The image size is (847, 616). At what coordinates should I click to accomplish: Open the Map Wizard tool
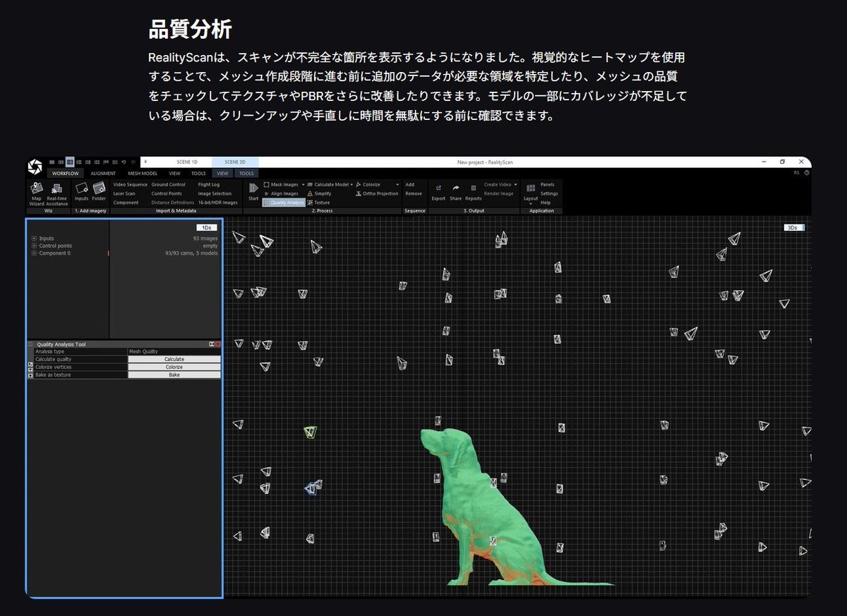[37, 194]
